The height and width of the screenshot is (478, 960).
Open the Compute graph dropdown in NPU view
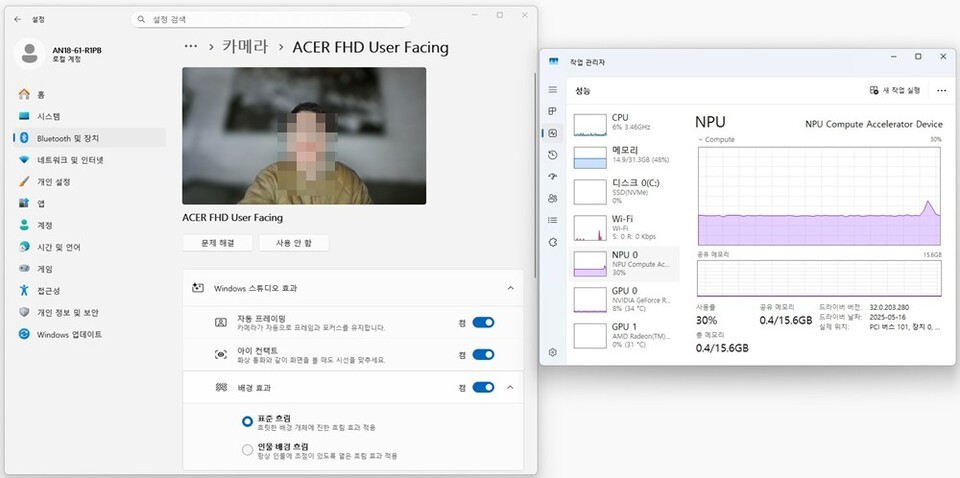click(x=701, y=140)
